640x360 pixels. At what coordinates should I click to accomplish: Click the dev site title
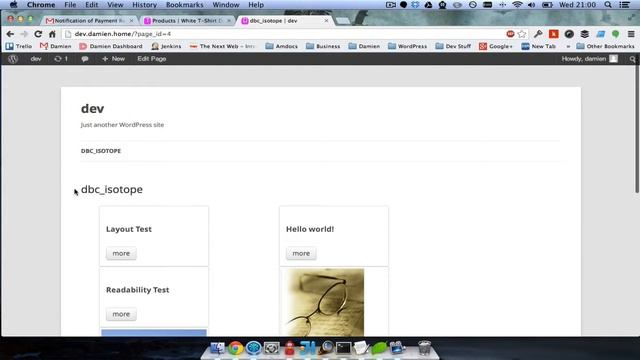pyautogui.click(x=93, y=109)
